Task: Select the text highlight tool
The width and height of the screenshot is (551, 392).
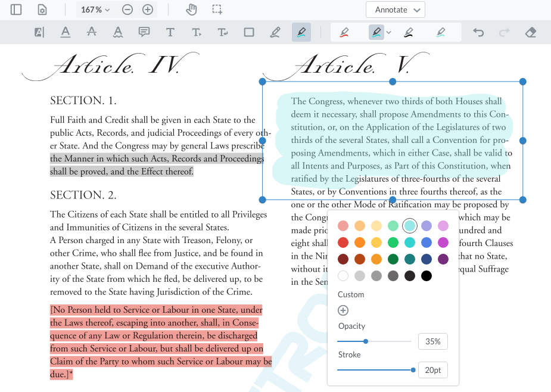Action: pos(39,32)
